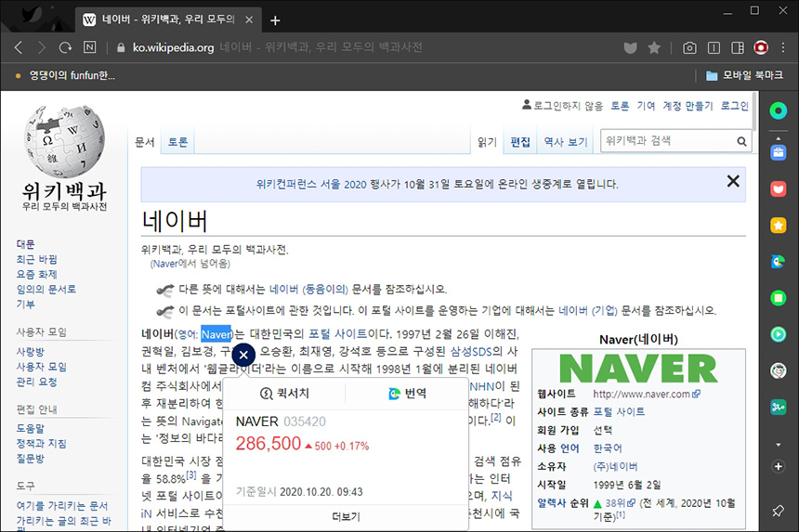The image size is (799, 532).
Task: Open new tab with plus button
Action: pyautogui.click(x=275, y=20)
